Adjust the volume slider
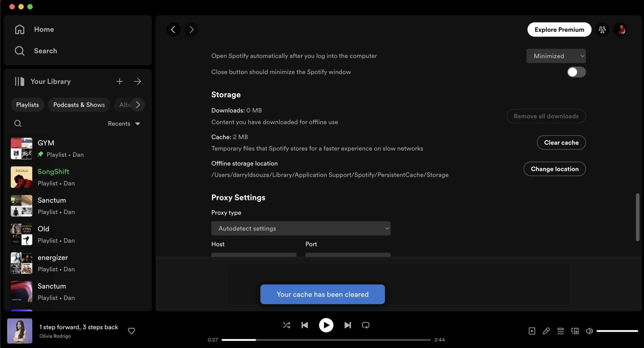Image resolution: width=644 pixels, height=348 pixels. (617, 331)
